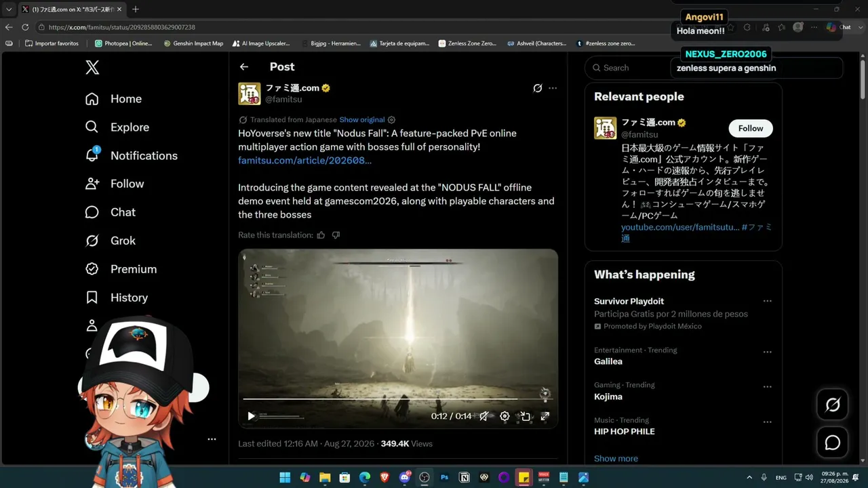868x488 pixels.
Task: Open the AI Image Upscaler bookmark
Action: tap(261, 43)
